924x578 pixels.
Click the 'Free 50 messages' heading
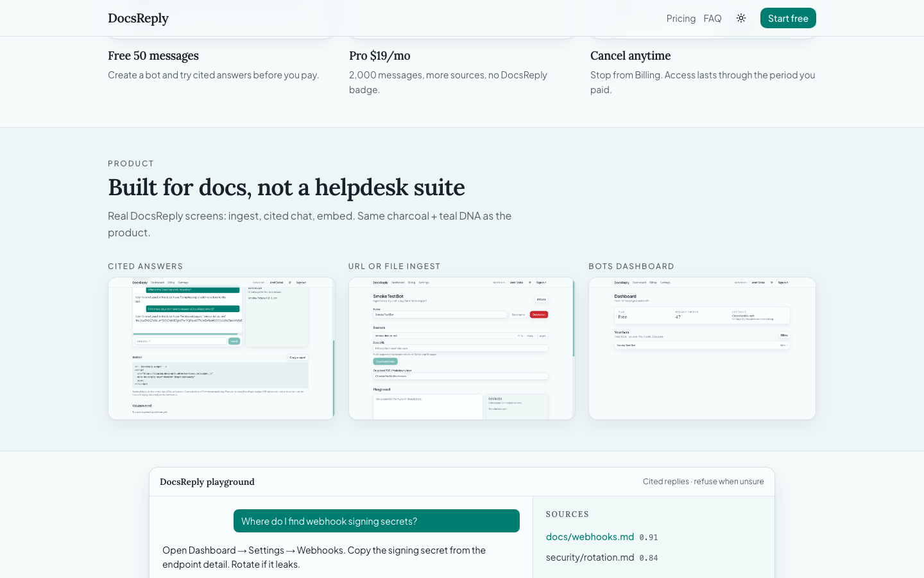click(x=153, y=56)
